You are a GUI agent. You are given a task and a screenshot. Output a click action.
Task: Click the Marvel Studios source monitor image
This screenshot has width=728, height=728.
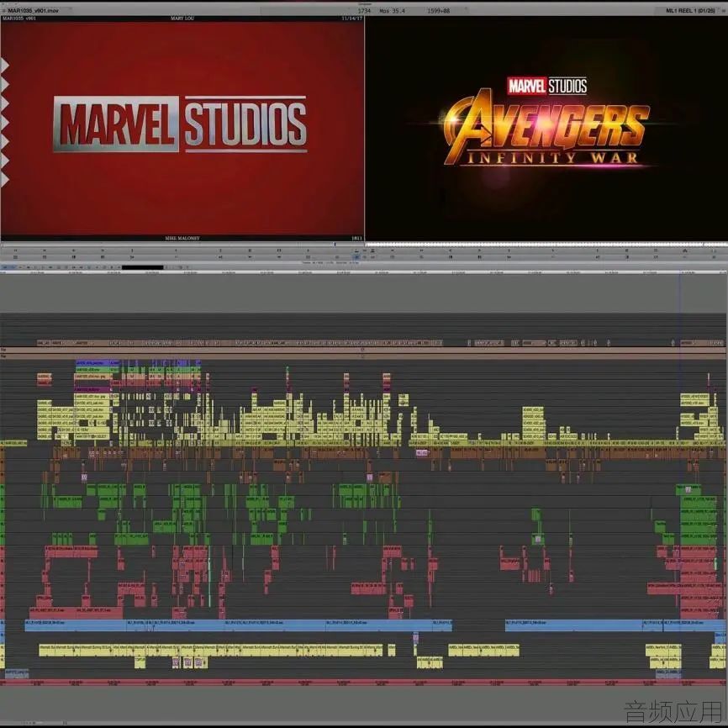[182, 128]
